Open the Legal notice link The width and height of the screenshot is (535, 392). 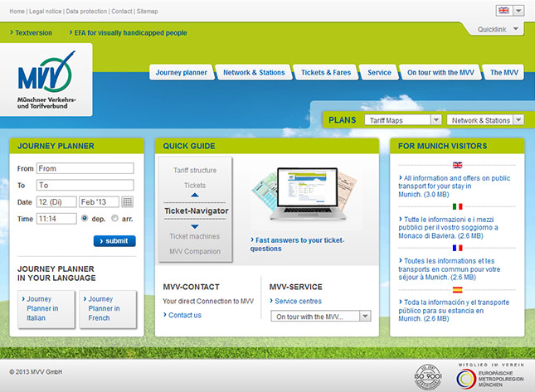click(46, 12)
